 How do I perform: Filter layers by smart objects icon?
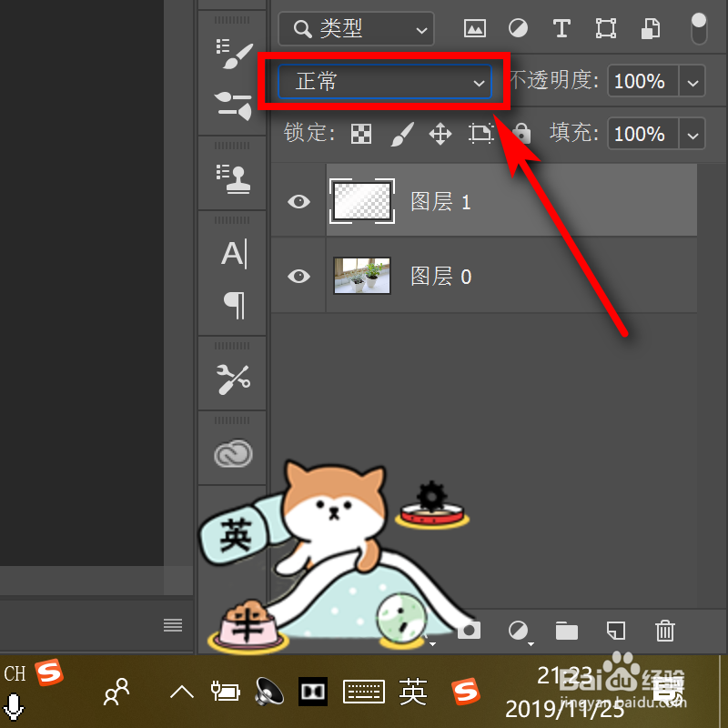point(651,28)
